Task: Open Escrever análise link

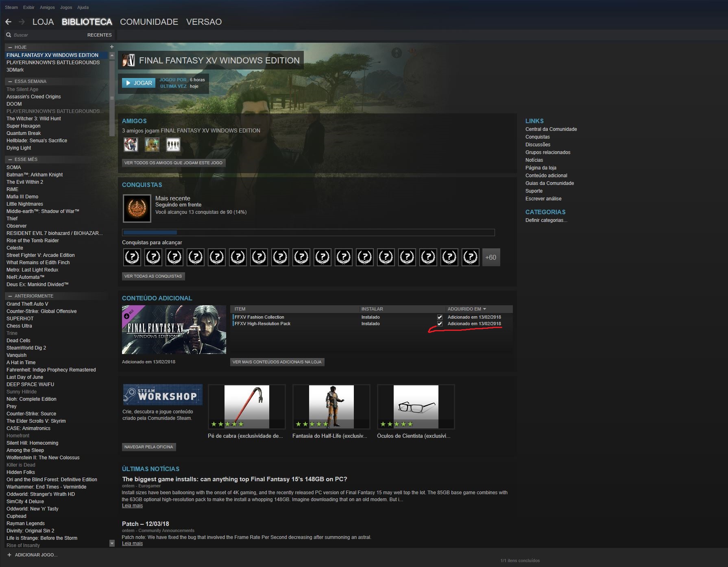Action: point(543,199)
